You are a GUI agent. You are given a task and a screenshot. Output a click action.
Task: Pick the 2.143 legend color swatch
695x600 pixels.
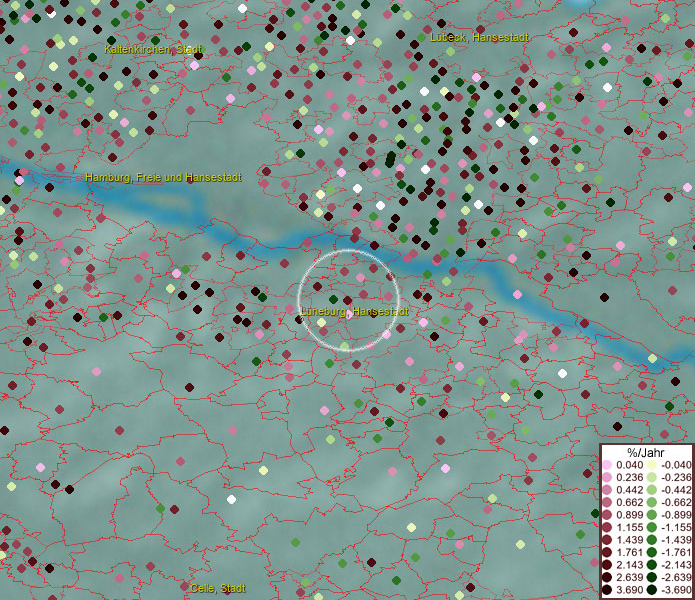point(607,565)
